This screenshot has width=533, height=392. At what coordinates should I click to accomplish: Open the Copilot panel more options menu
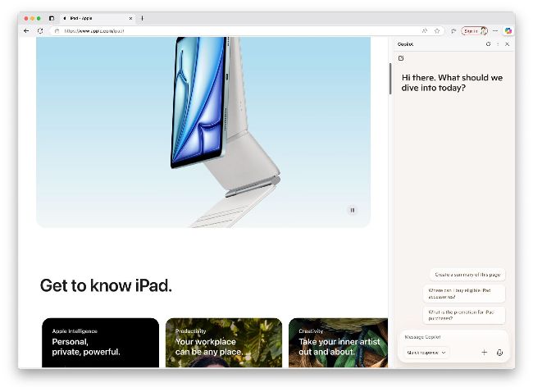(x=498, y=44)
